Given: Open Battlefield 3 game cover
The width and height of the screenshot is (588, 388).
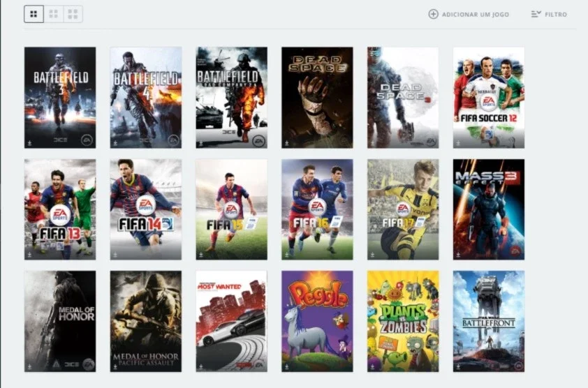Looking at the screenshot, I should (x=60, y=98).
